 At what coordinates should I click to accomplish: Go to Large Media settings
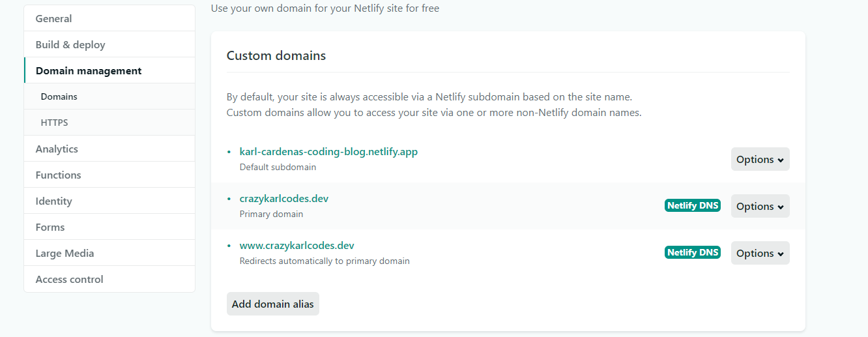pos(65,253)
